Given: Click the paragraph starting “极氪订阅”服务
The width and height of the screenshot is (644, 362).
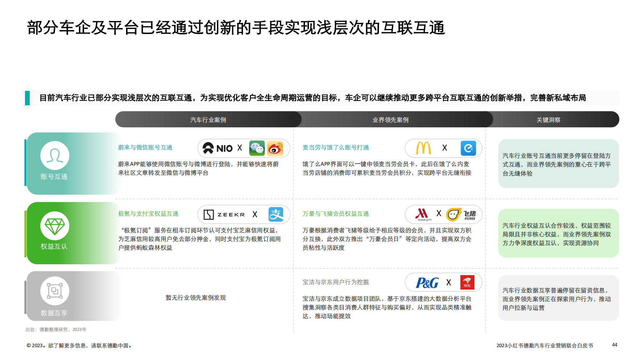Looking at the screenshot, I should (x=199, y=239).
